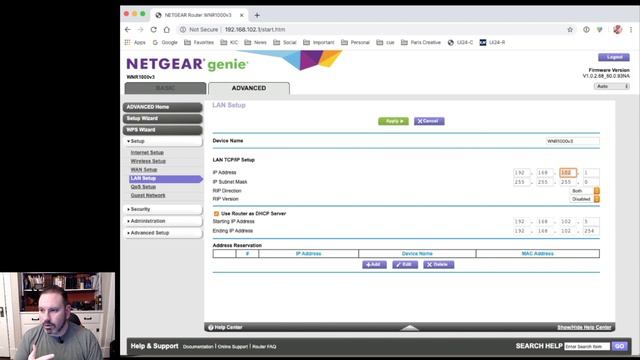
Task: Open the Documentation link
Action: (x=198, y=347)
